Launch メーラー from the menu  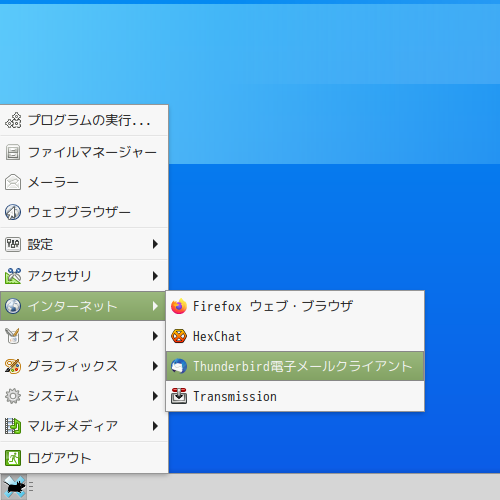pos(84,182)
